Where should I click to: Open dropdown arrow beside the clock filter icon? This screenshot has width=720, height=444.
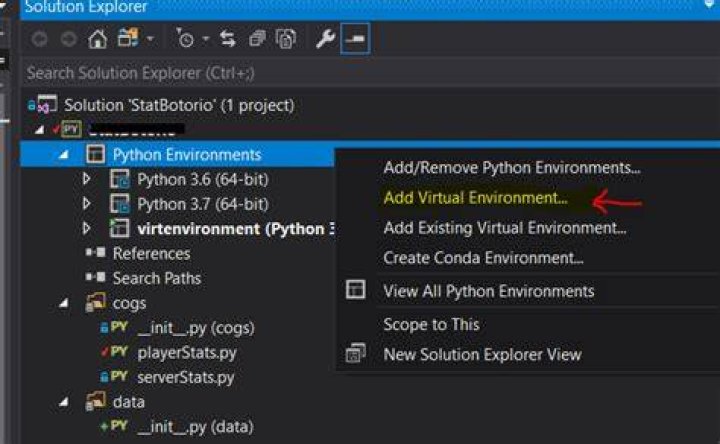pos(206,39)
